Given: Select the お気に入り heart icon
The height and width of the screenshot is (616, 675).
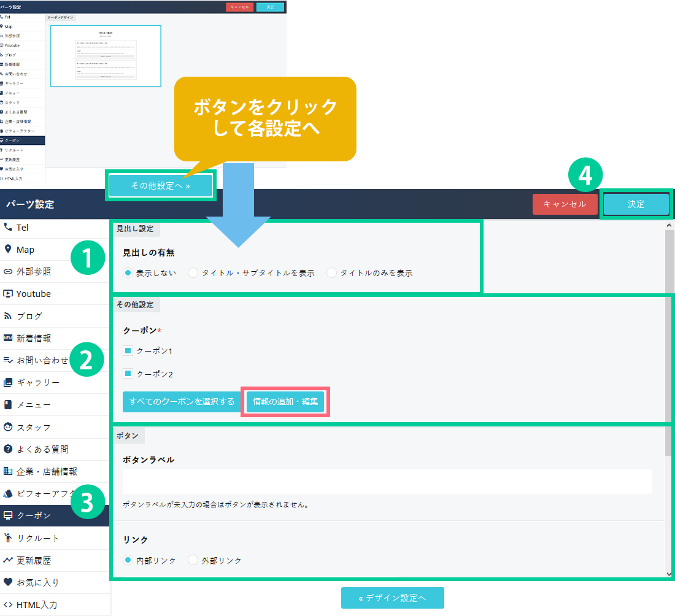Looking at the screenshot, I should coord(8,582).
